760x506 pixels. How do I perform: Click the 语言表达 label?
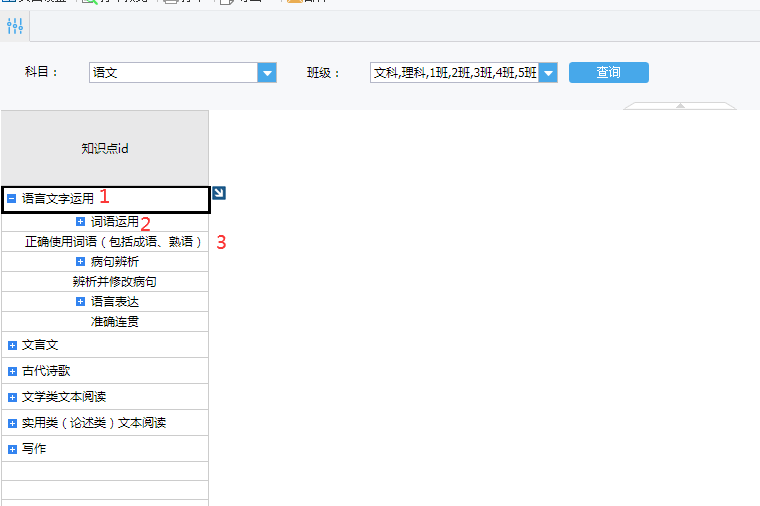point(115,301)
